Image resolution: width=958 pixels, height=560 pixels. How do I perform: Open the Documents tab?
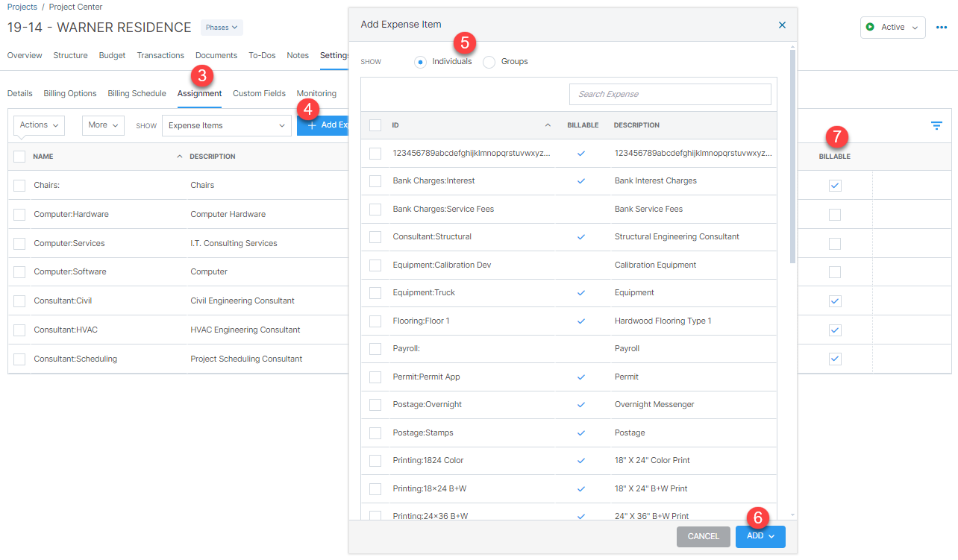(x=216, y=55)
